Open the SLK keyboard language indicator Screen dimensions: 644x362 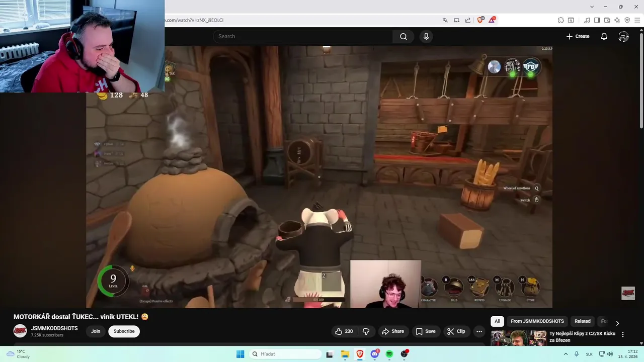coord(589,354)
